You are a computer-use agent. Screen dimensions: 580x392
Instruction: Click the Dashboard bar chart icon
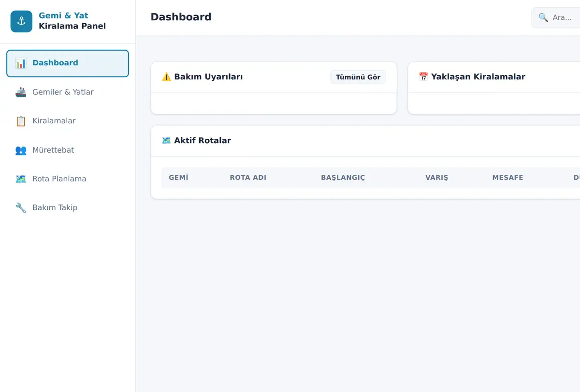pos(21,63)
